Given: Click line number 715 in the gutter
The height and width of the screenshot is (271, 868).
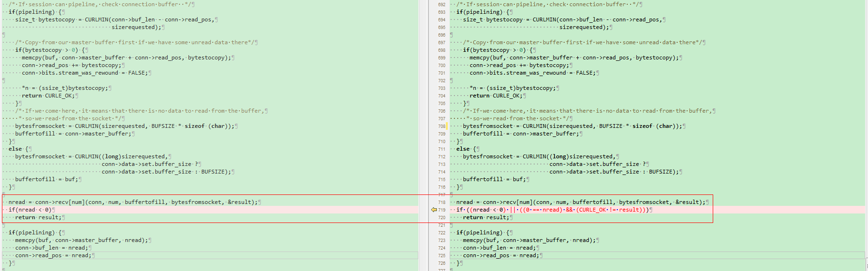Looking at the screenshot, I should pos(442,179).
